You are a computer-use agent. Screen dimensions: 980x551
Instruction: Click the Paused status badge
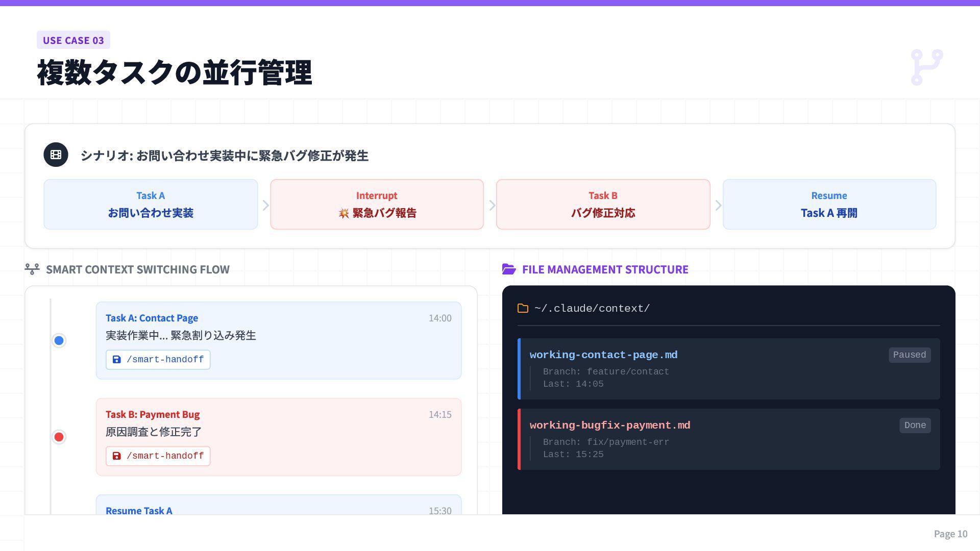point(909,355)
